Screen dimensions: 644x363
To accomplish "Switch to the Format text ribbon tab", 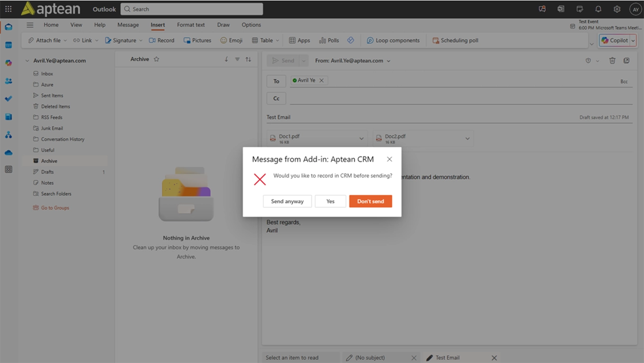I will (x=190, y=25).
